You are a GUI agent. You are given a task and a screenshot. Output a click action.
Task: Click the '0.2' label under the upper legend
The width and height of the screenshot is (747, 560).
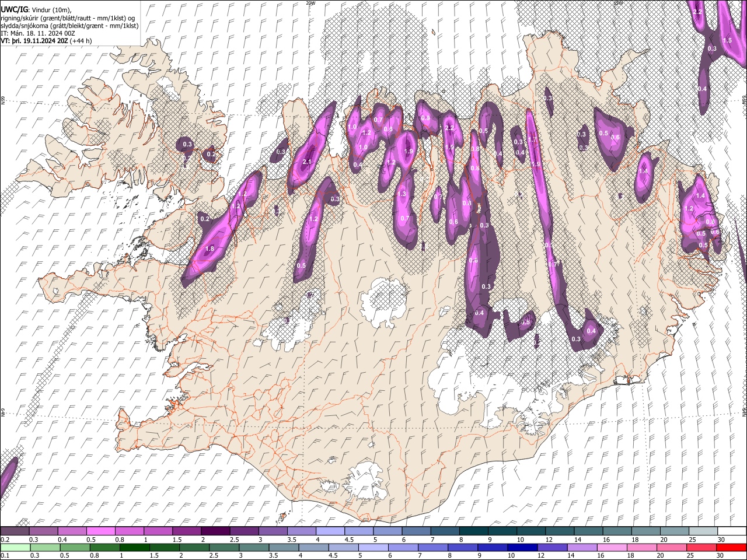coord(5,540)
